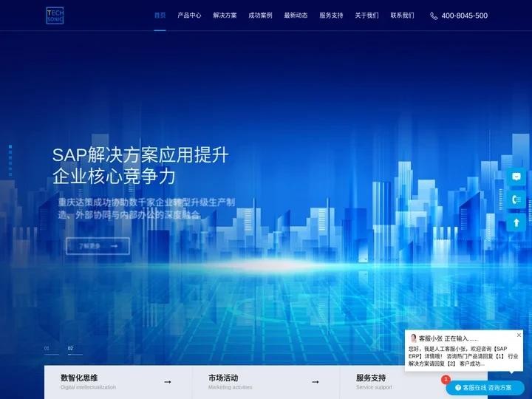Click the red notification badge 1

[446, 379]
